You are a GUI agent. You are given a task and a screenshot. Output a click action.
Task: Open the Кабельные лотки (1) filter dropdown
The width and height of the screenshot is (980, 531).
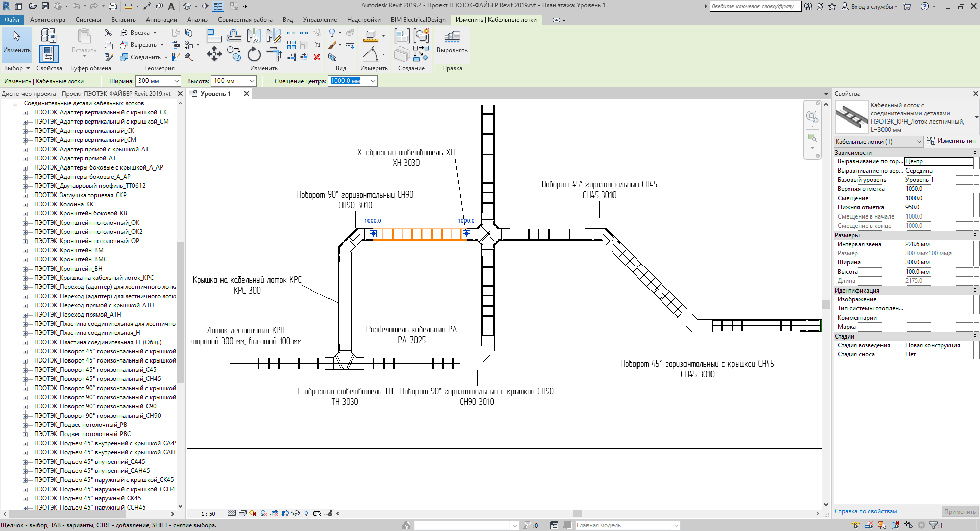pos(879,142)
